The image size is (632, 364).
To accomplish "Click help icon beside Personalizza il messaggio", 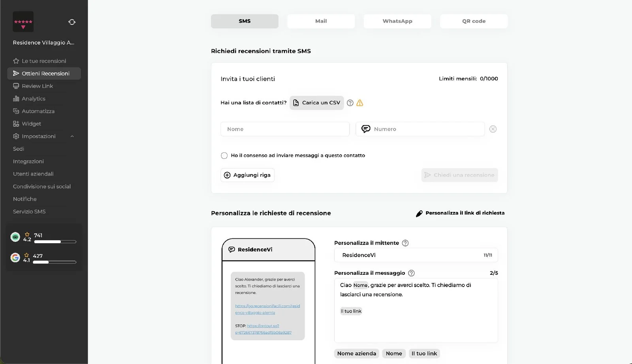I will 411,273.
